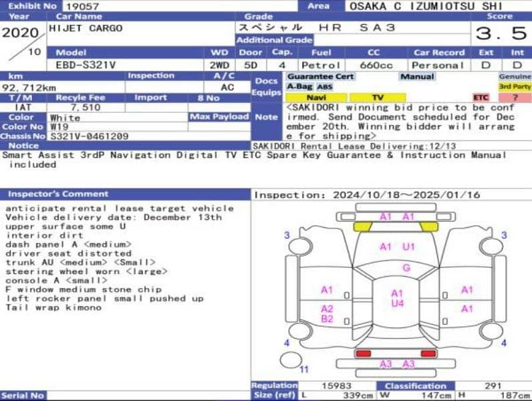Click the AC air conditioning value

(227, 88)
